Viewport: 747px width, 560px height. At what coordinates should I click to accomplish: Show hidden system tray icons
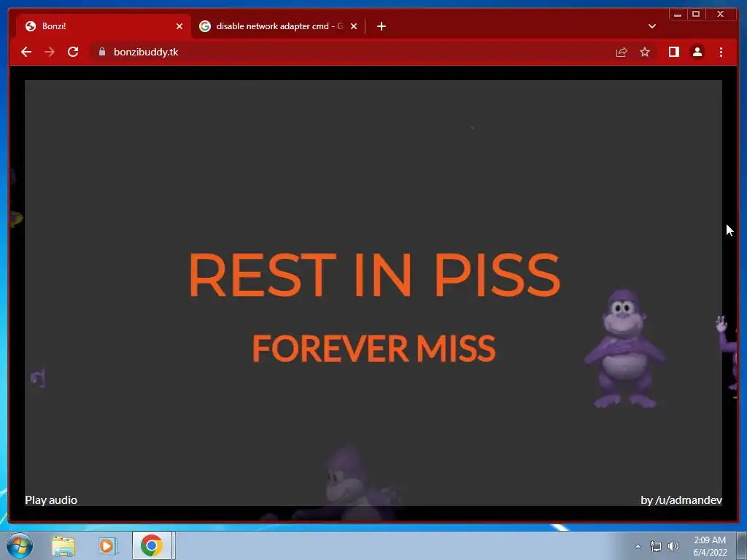click(x=638, y=546)
